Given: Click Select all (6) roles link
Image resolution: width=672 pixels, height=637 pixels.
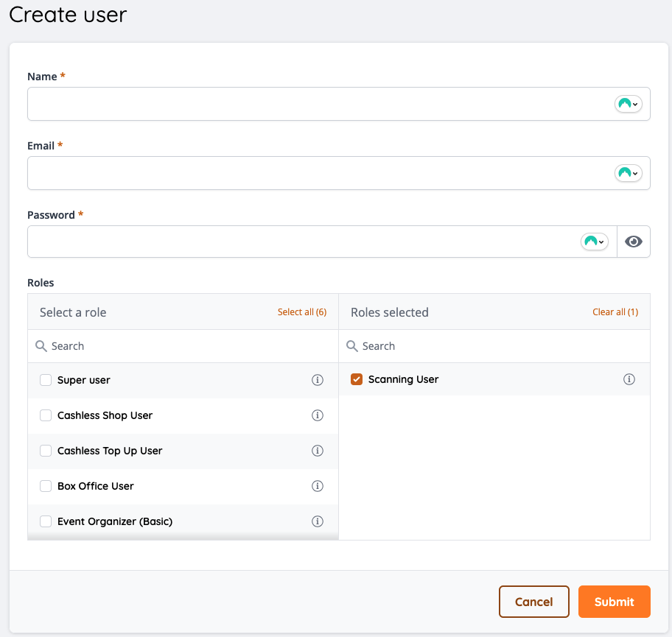Looking at the screenshot, I should point(301,312).
